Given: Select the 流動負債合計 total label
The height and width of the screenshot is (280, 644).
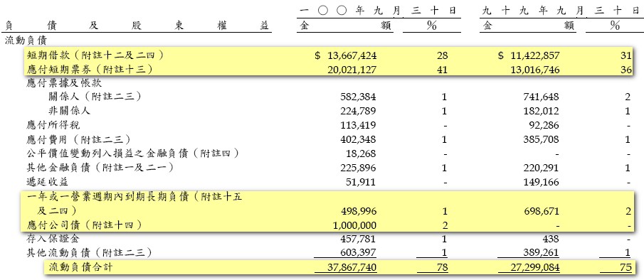Looking at the screenshot, I should 80,268.
